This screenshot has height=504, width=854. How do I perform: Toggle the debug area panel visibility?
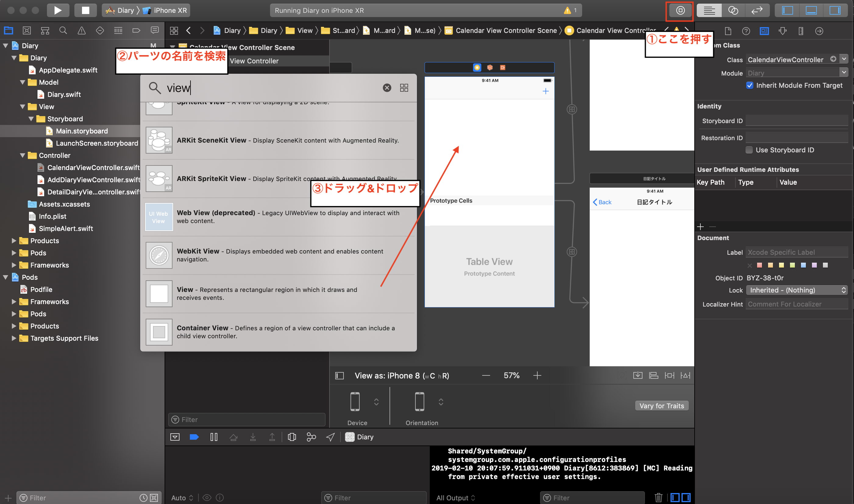[x=811, y=11]
